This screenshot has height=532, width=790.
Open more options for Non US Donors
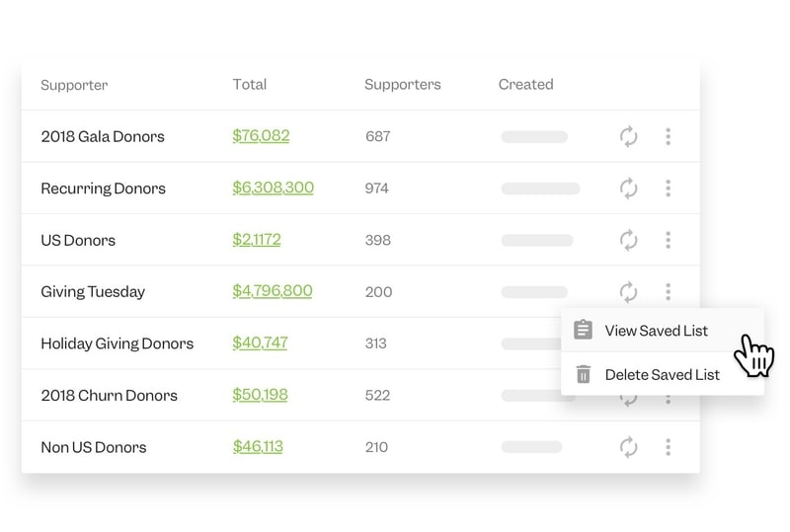click(x=669, y=447)
